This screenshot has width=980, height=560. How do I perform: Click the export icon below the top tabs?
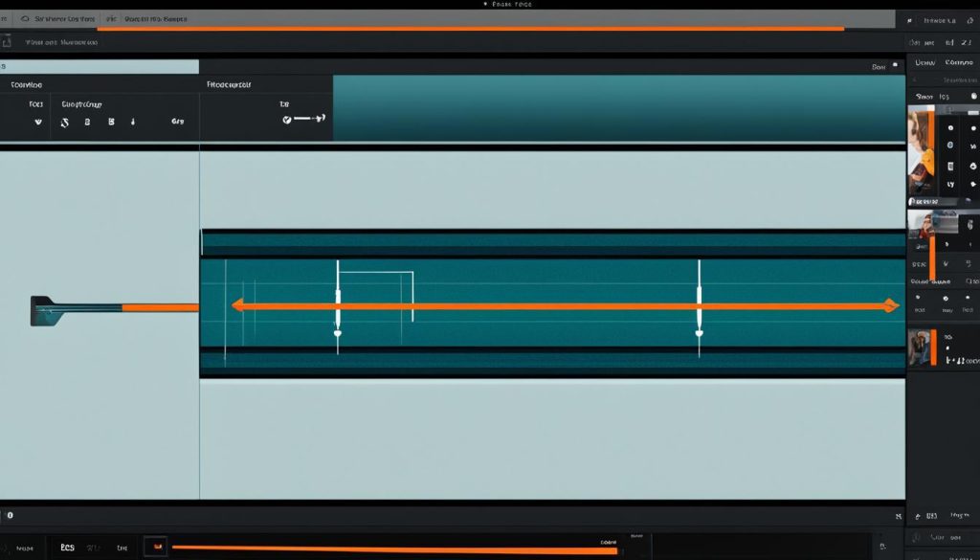click(7, 42)
